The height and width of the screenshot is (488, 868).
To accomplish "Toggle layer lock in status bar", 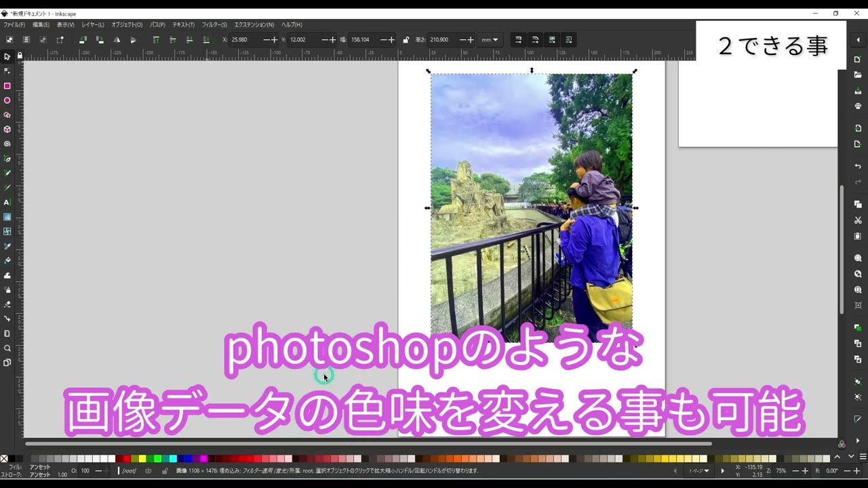I will (165, 470).
